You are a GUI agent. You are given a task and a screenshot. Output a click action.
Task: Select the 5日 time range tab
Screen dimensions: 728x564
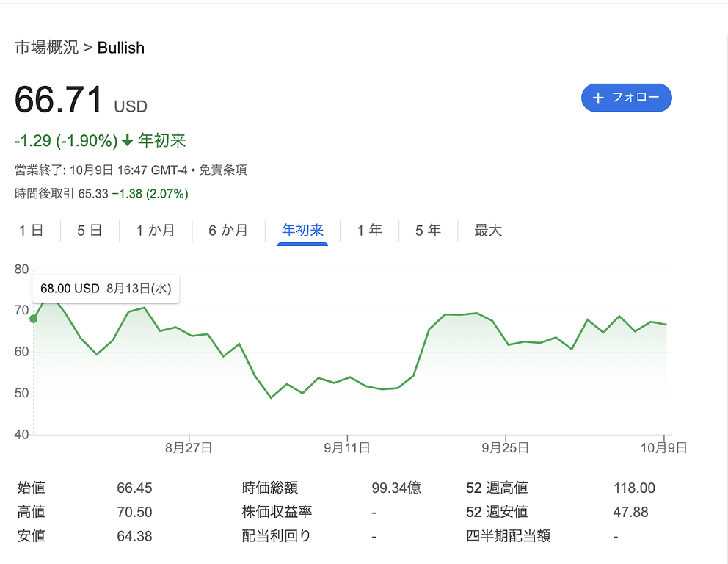click(90, 231)
